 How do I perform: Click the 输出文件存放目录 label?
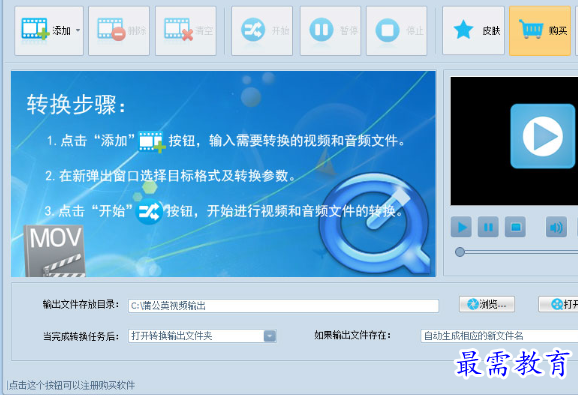pos(81,304)
